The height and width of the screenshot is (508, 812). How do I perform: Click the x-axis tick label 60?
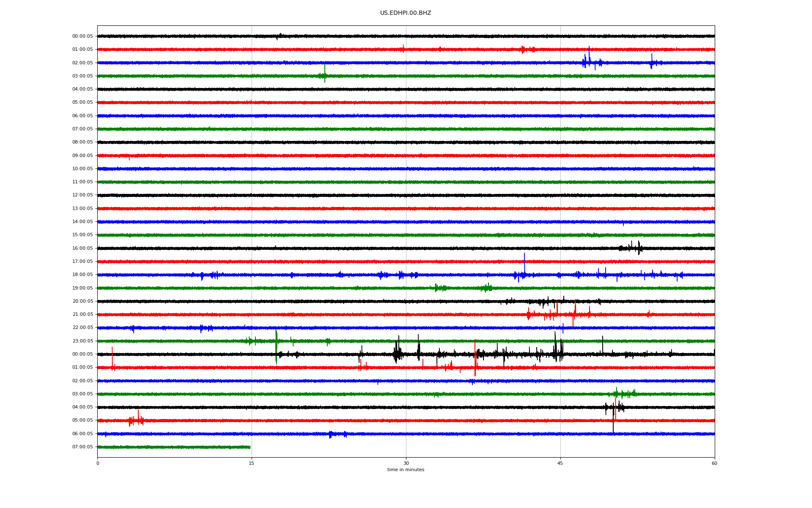pyautogui.click(x=714, y=463)
